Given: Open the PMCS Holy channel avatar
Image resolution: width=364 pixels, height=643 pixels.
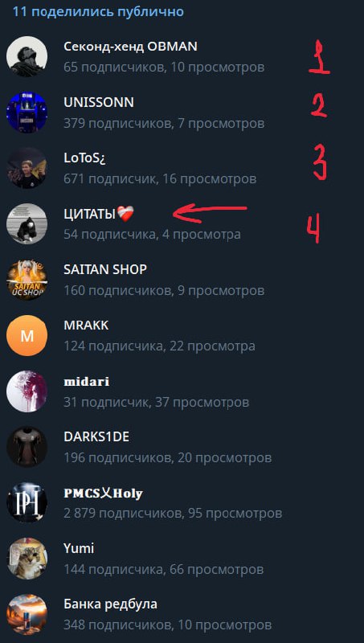Looking at the screenshot, I should click(27, 503).
